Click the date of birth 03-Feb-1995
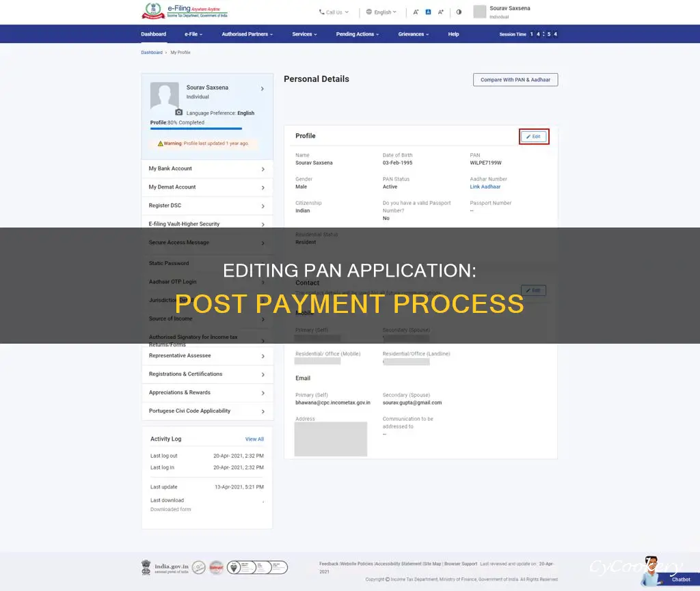Image resolution: width=700 pixels, height=591 pixels. coord(397,163)
